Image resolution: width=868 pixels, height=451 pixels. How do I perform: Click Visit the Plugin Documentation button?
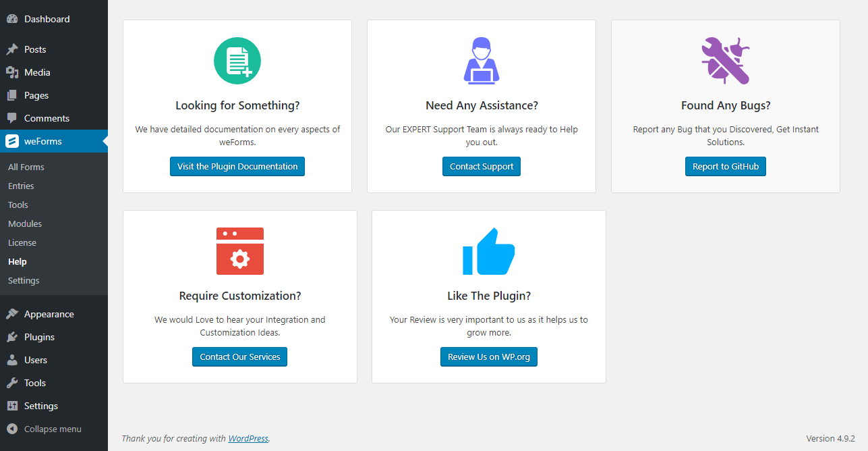tap(237, 167)
